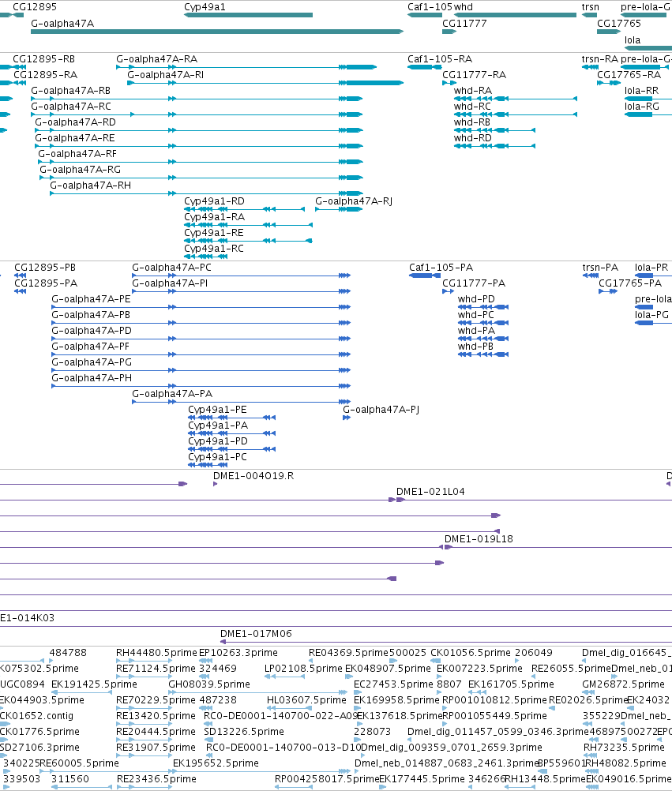Image resolution: width=672 pixels, height=791 pixels.
Task: Click G-oalpha47A-RB transcript label
Action: click(70, 90)
